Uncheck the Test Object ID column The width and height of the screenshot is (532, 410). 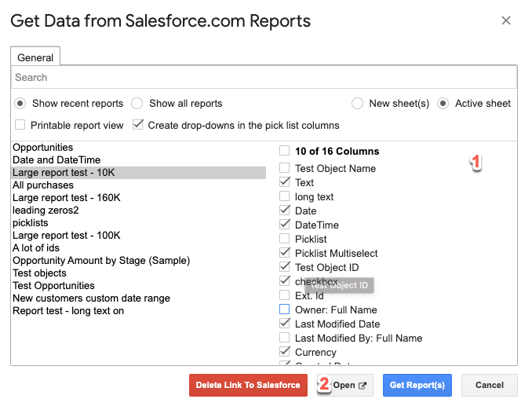tap(284, 267)
